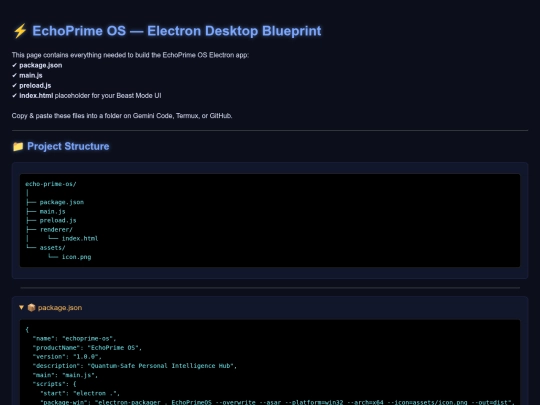The width and height of the screenshot is (540, 405).
Task: Click the bold preload.js checklist item
Action: [35, 85]
